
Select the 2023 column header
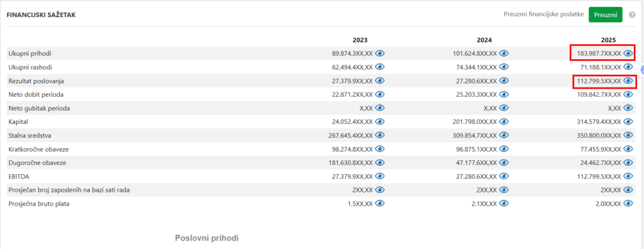point(360,40)
